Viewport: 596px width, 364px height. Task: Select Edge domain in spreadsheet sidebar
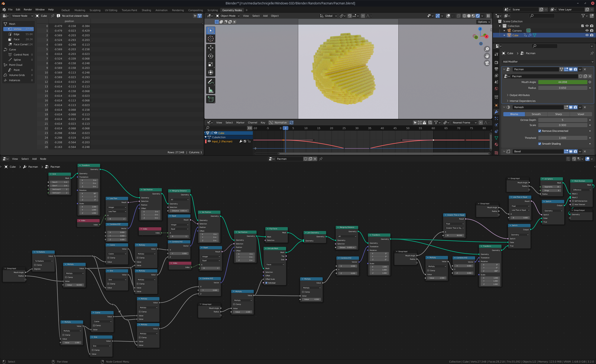19,34
